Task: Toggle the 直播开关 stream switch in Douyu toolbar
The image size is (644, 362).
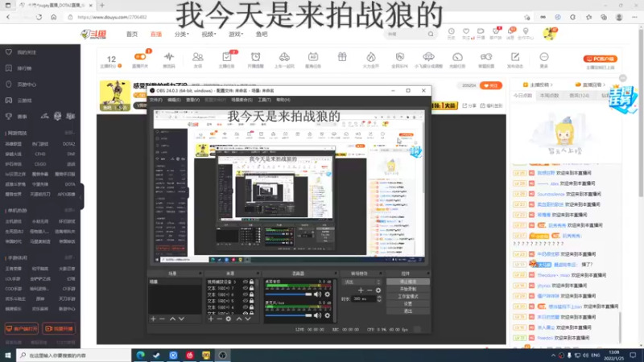Action: [140, 57]
